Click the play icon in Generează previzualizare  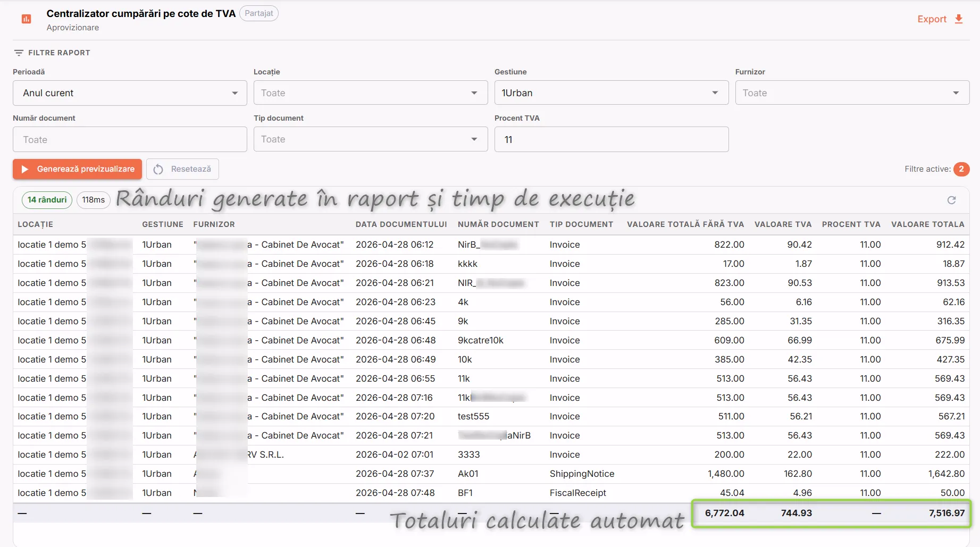pyautogui.click(x=24, y=169)
